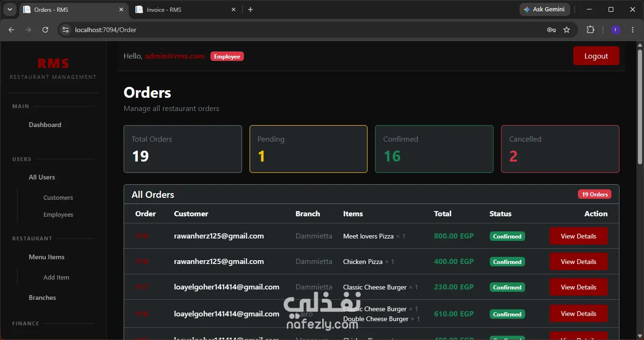Expand the tab search dropdown arrow

[x=9, y=9]
